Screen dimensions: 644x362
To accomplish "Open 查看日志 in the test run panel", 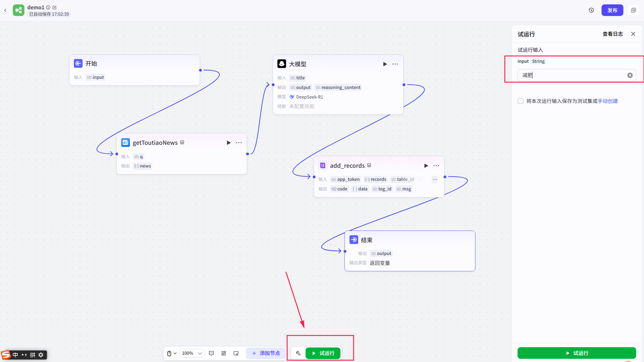I will pos(613,34).
